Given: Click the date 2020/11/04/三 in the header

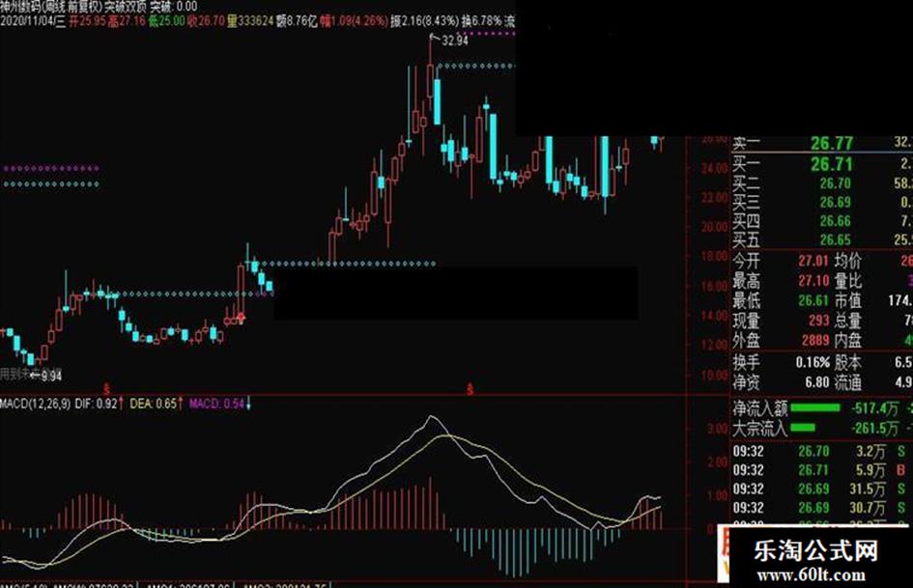Looking at the screenshot, I should [x=33, y=21].
